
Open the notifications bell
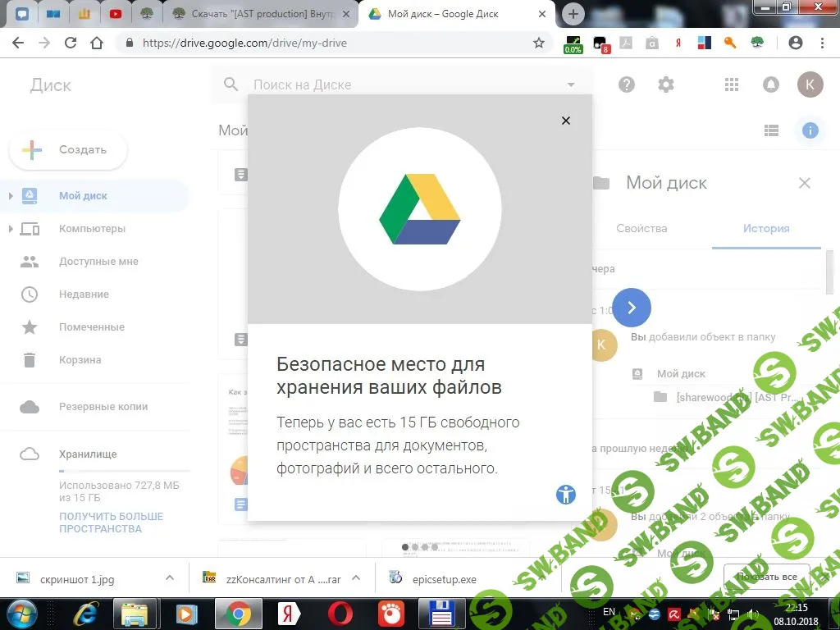[771, 84]
